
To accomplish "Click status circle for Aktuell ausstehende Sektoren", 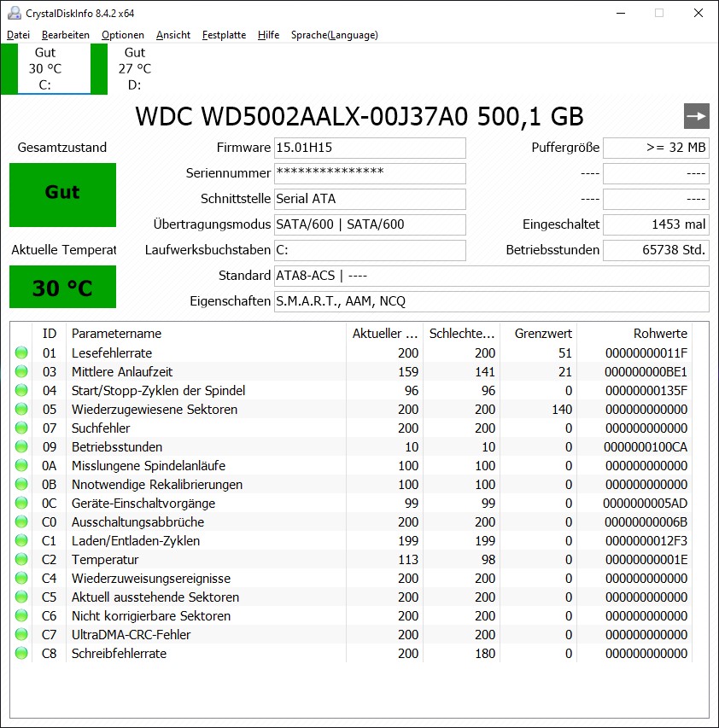I will click(x=21, y=597).
